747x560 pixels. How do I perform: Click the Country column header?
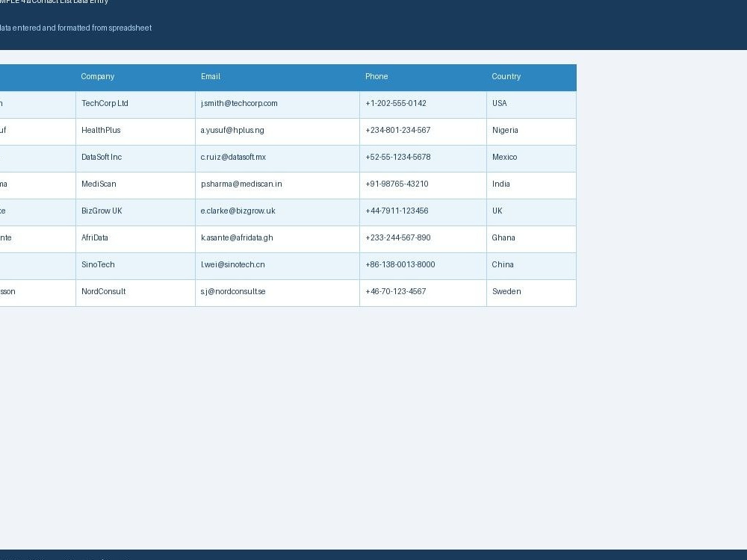[531, 77]
